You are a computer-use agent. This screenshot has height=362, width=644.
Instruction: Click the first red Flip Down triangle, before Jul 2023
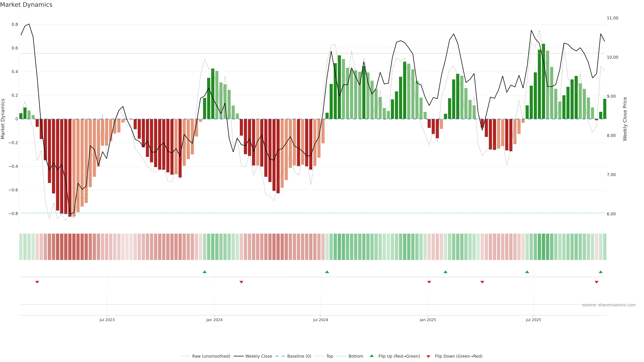pos(37,282)
